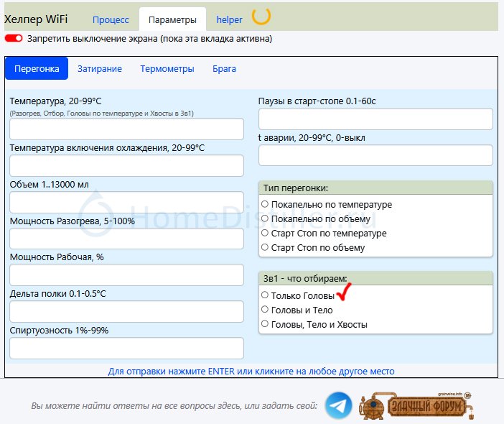Focus the Паузы в старт-стопе field

[x=375, y=119]
